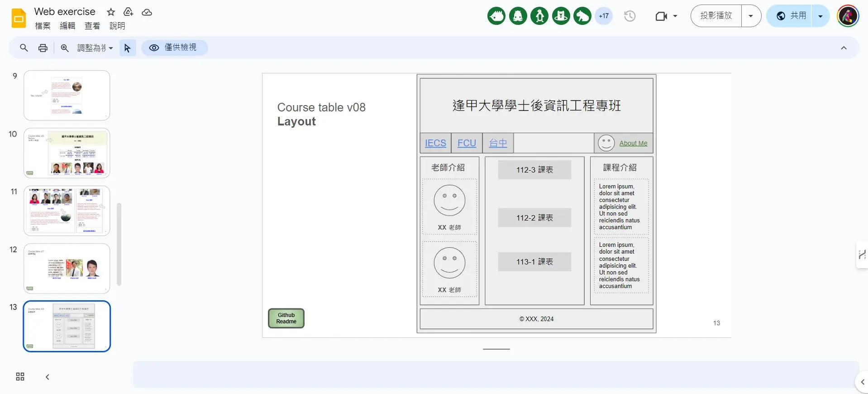Toggle the view-only mode button
The height and width of the screenshot is (394, 868).
click(174, 48)
